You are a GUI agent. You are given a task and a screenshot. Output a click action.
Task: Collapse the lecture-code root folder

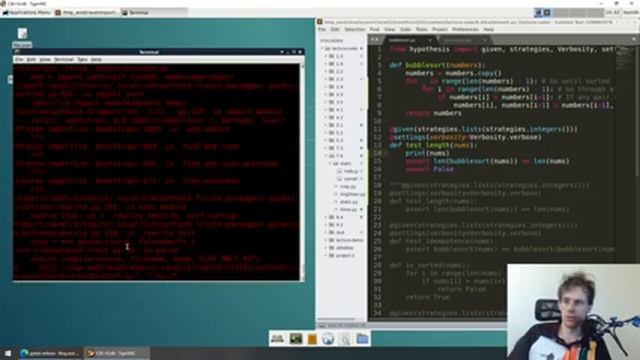click(322, 48)
